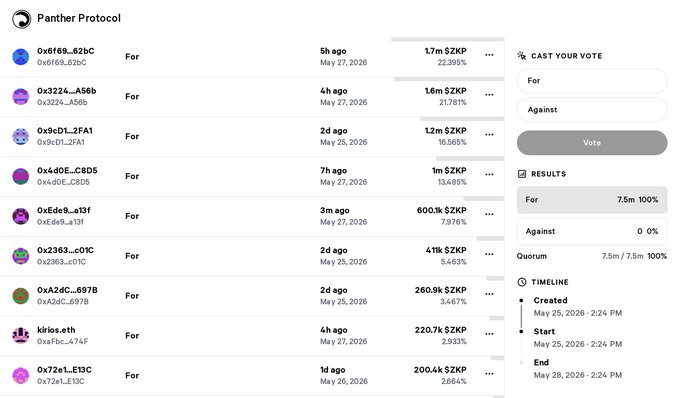Click the kirios.eth avatar icon
The width and height of the screenshot is (680, 398).
pos(20,336)
